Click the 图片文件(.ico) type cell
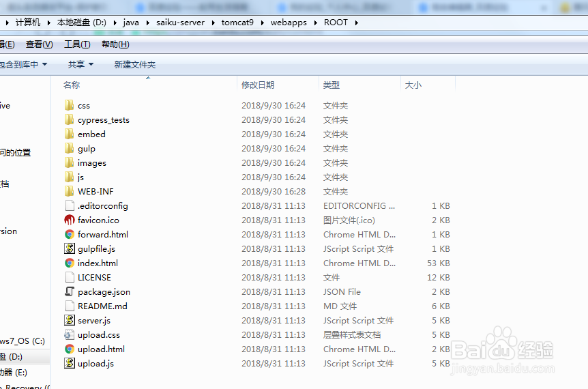The height and width of the screenshot is (389, 588). pyautogui.click(x=349, y=220)
